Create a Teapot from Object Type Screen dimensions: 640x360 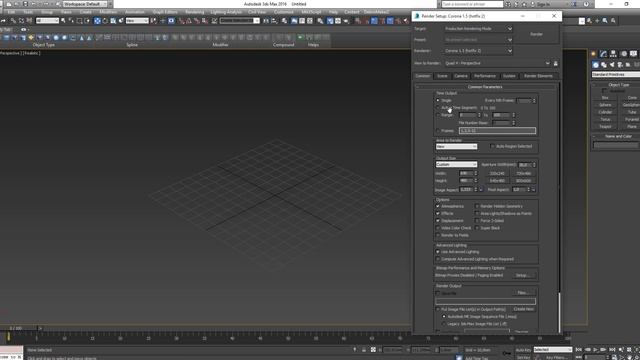click(x=605, y=127)
